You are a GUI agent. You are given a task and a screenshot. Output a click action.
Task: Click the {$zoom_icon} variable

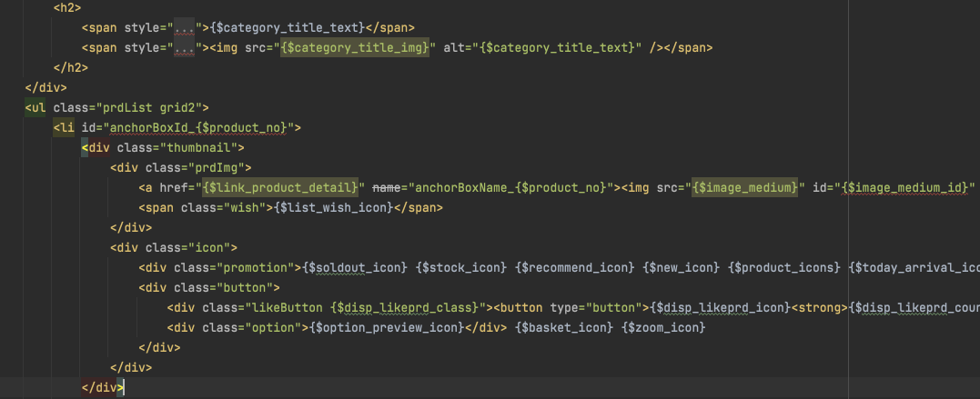(x=663, y=327)
